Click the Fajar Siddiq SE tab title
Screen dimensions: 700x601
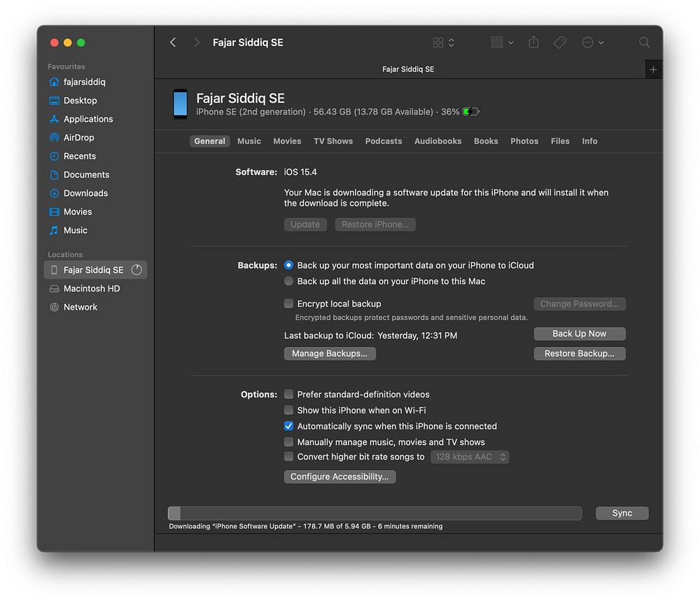[x=408, y=69]
